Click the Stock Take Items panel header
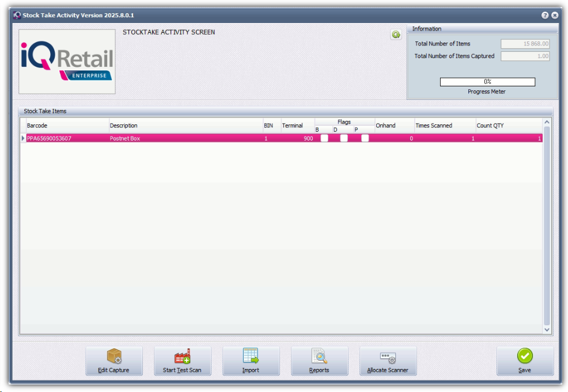Image resolution: width=568 pixels, height=392 pixels. (x=286, y=111)
